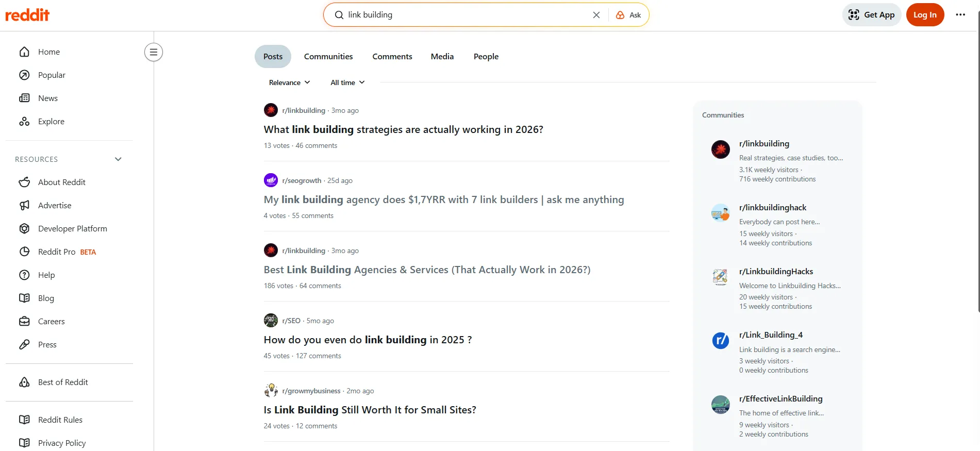Click r/seogrowth subreddit link on post
980x451 pixels.
[x=302, y=181]
